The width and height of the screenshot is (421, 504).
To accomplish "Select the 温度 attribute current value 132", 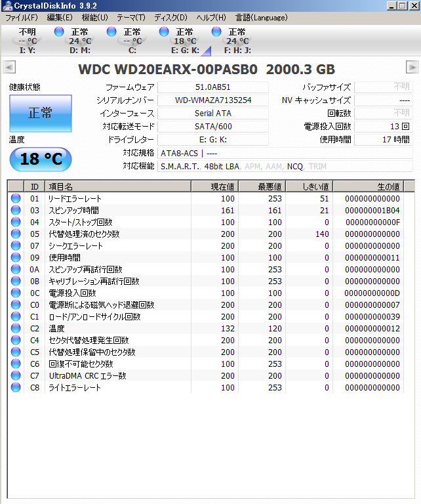I will click(x=228, y=329).
